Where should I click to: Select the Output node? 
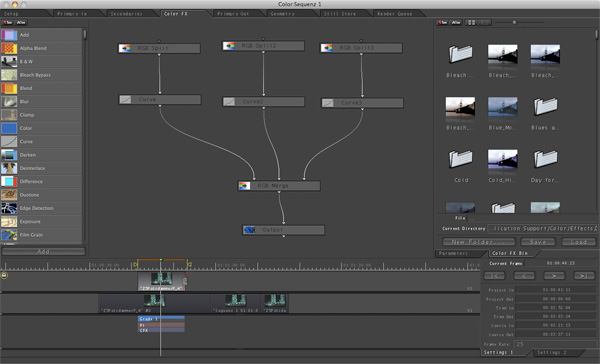click(284, 230)
